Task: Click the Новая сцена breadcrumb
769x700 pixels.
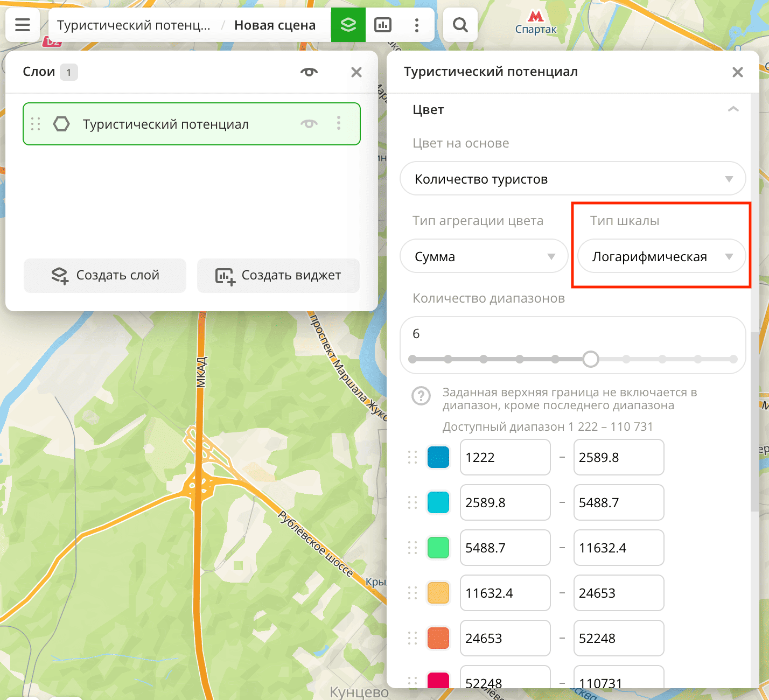Action: 275,25
